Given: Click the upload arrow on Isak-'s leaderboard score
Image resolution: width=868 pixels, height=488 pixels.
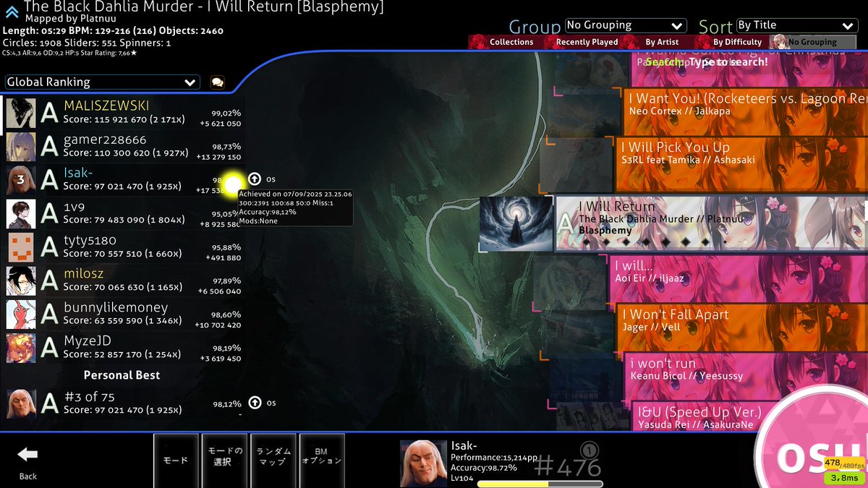Looking at the screenshot, I should coord(253,179).
